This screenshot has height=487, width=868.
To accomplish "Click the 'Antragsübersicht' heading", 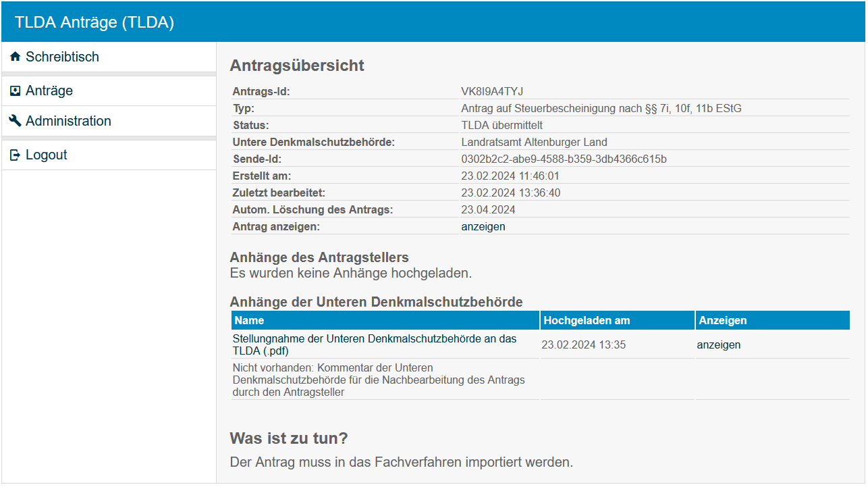I will coord(297,66).
